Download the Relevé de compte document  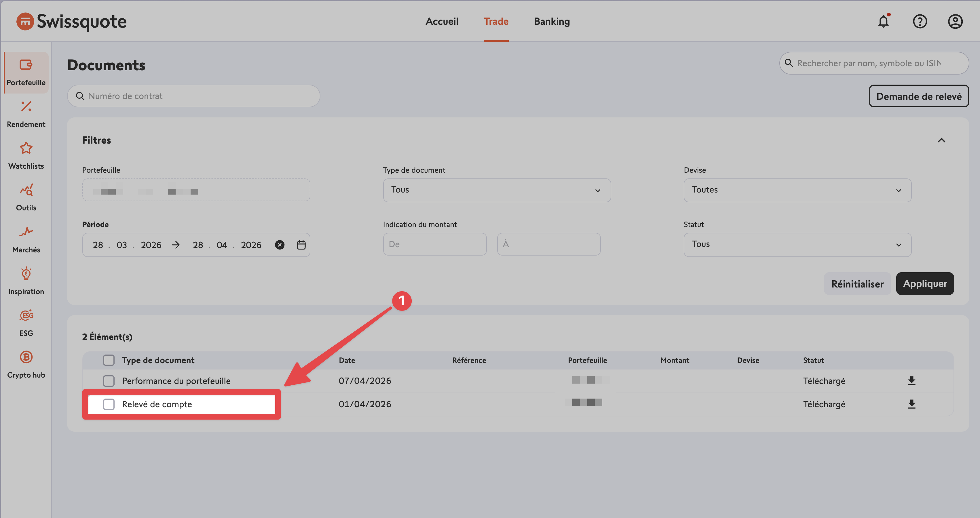[911, 404]
